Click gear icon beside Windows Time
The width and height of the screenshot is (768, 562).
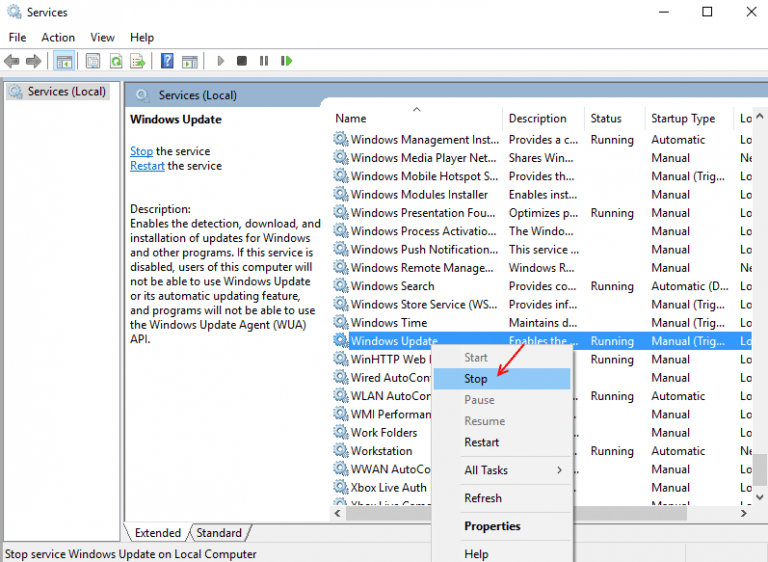[341, 322]
